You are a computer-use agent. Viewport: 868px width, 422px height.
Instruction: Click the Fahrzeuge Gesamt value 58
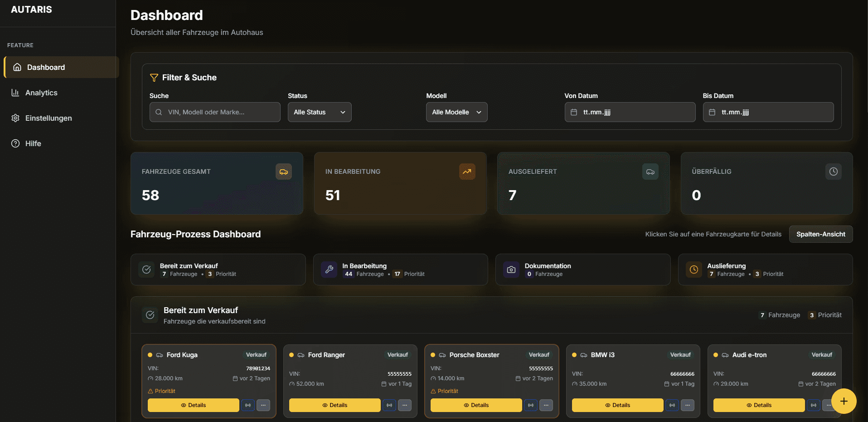tap(150, 195)
